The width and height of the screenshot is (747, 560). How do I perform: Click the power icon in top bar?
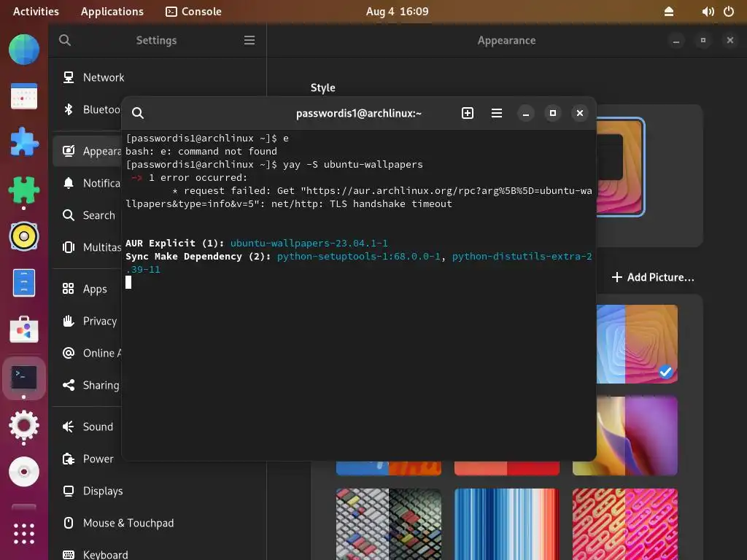(729, 12)
